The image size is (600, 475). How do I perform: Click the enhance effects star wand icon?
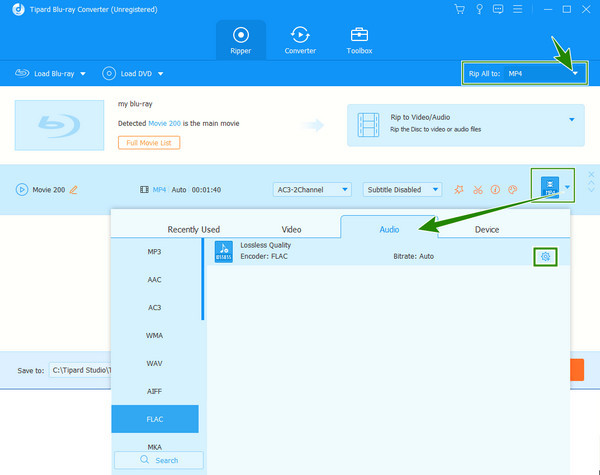[x=459, y=189]
